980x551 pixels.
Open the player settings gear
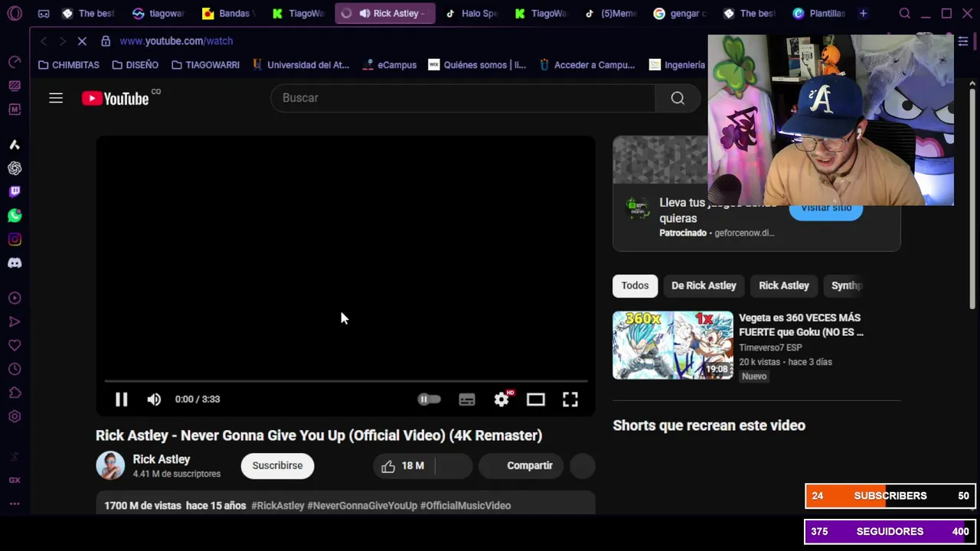[501, 399]
